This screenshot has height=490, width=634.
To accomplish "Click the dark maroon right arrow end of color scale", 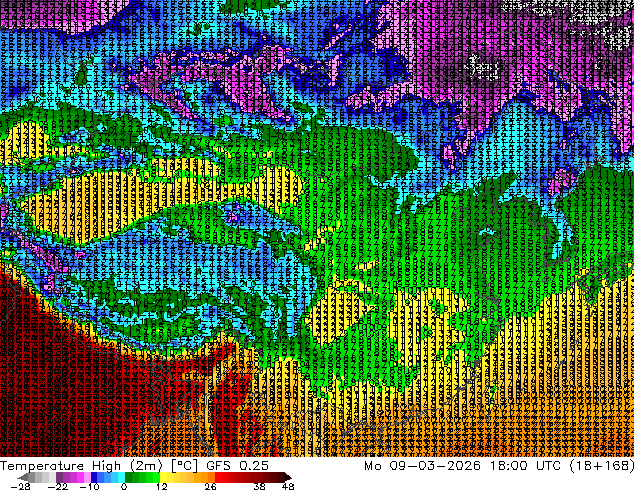I will (287, 477).
